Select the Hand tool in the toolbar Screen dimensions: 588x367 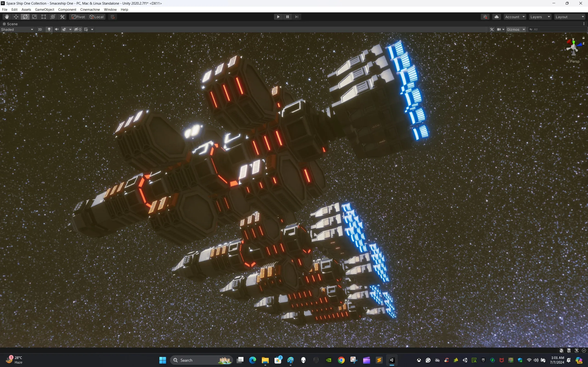7,17
